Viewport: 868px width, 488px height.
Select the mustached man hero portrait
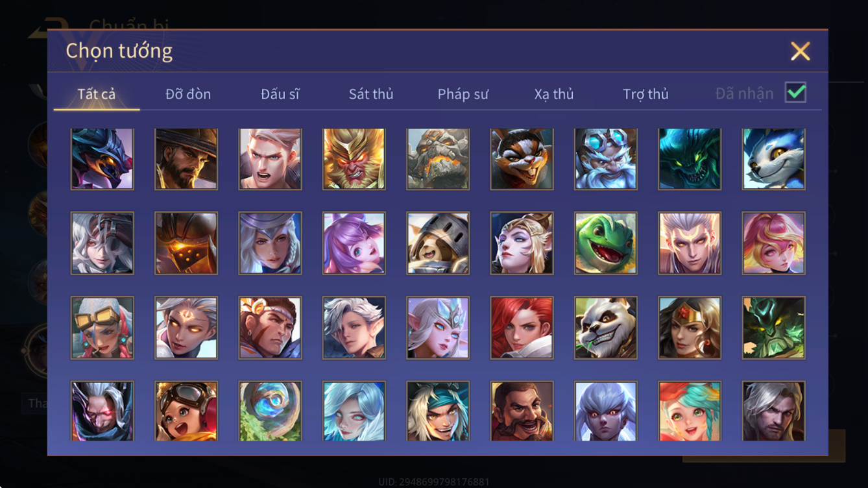point(522,411)
